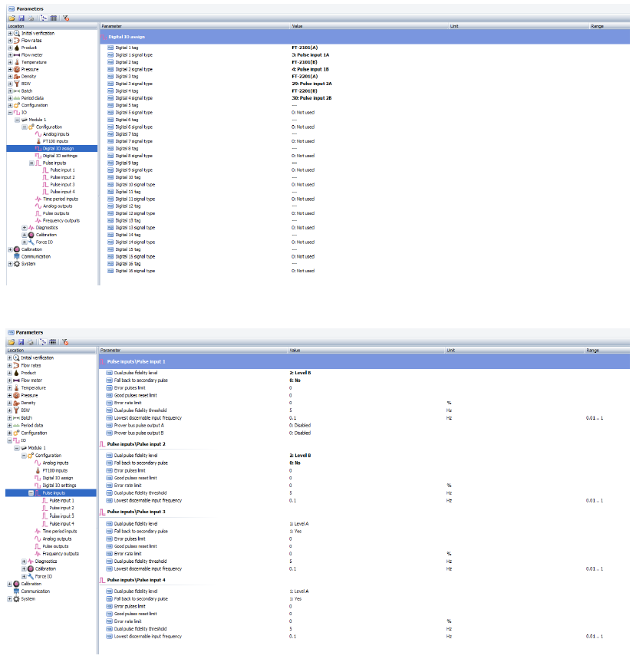The height and width of the screenshot is (672, 636).
Task: Click Parameter column header in Pulse inputs window
Action: tap(193, 350)
